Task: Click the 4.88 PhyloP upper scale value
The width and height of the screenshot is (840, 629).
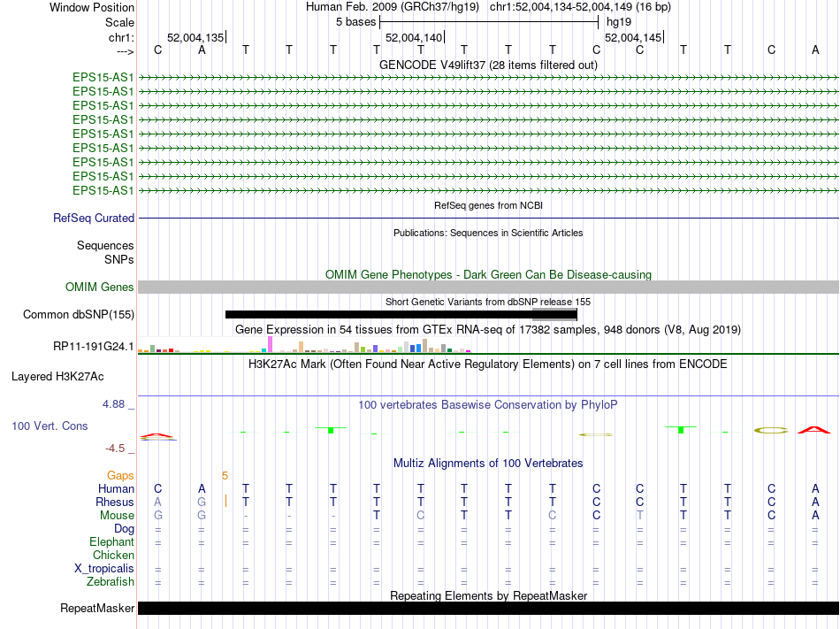Action: pyautogui.click(x=113, y=404)
